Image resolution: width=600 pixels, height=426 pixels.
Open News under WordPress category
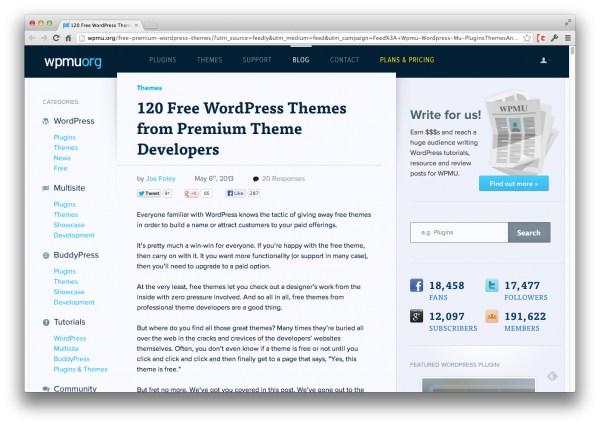[62, 158]
